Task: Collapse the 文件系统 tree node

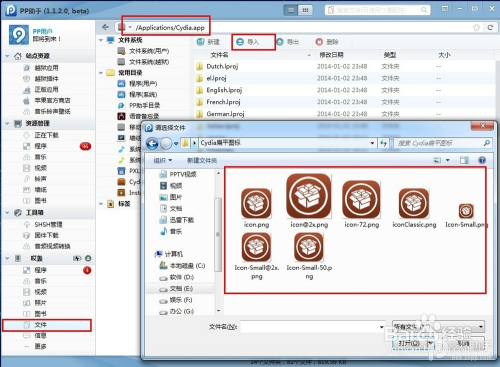Action: (101, 40)
